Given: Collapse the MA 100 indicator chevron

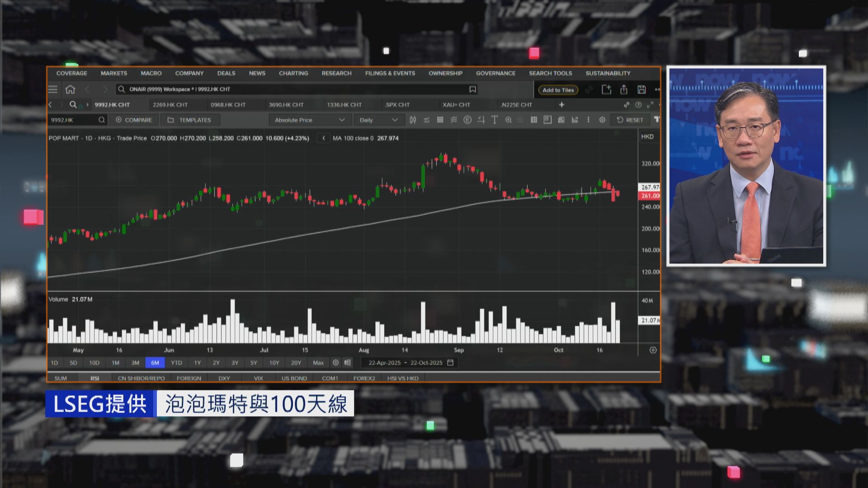Looking at the screenshot, I should [323, 138].
